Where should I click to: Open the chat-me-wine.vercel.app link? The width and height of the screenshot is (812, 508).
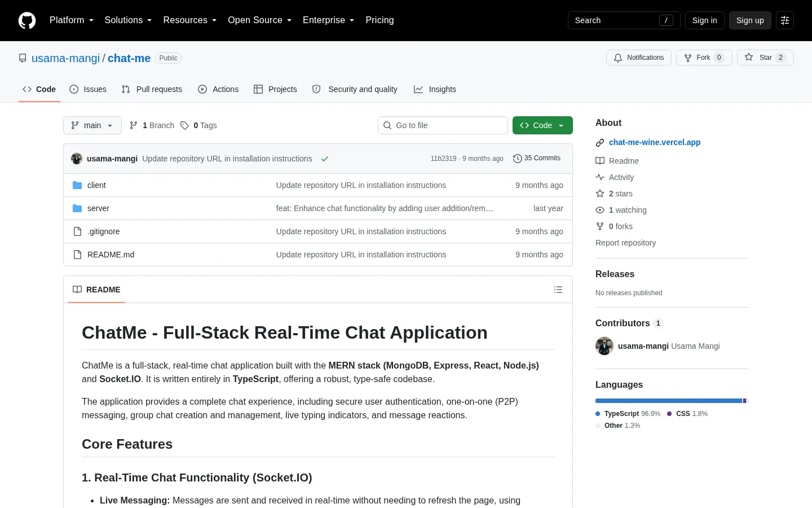655,142
